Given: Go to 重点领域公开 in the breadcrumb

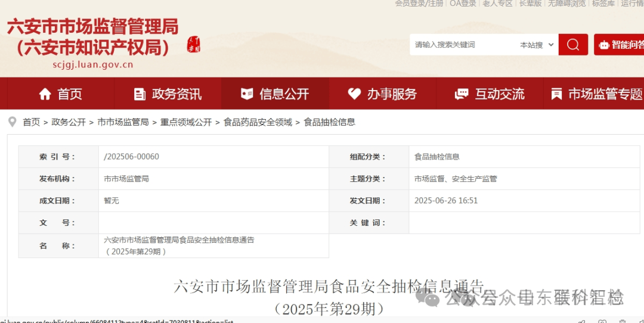Looking at the screenshot, I should (x=186, y=122).
